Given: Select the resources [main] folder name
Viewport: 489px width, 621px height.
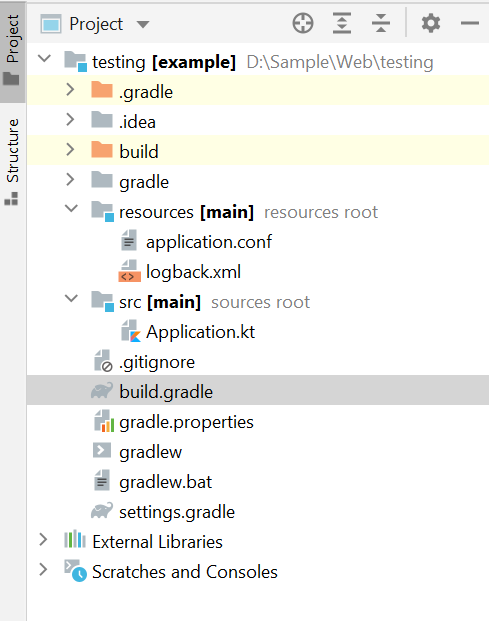Looking at the screenshot, I should (186, 212).
